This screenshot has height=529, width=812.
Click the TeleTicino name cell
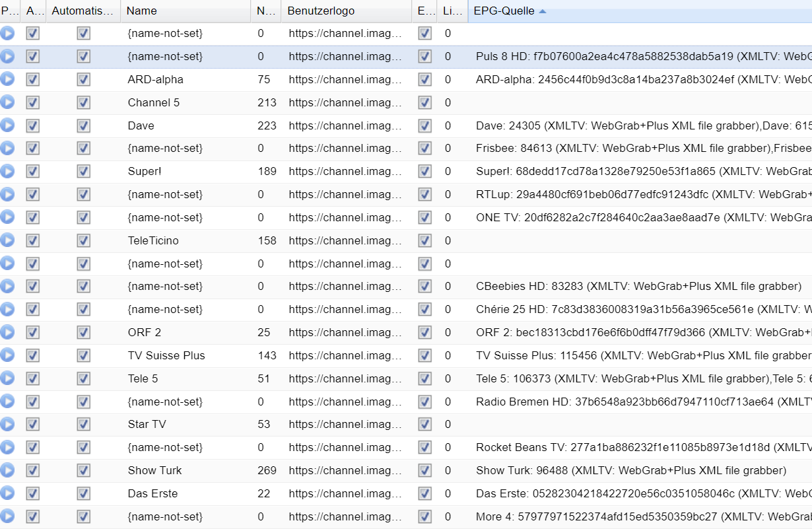click(x=186, y=240)
